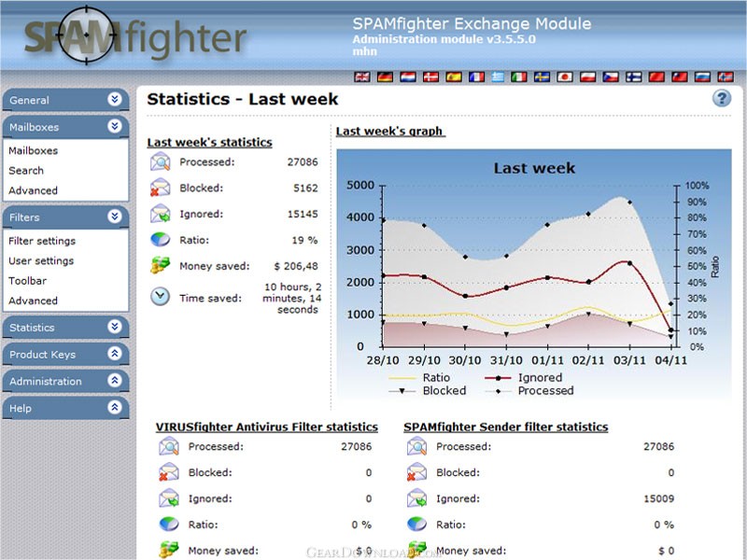The width and height of the screenshot is (747, 560).
Task: Open the Product Keys menu header
Action: pos(65,355)
